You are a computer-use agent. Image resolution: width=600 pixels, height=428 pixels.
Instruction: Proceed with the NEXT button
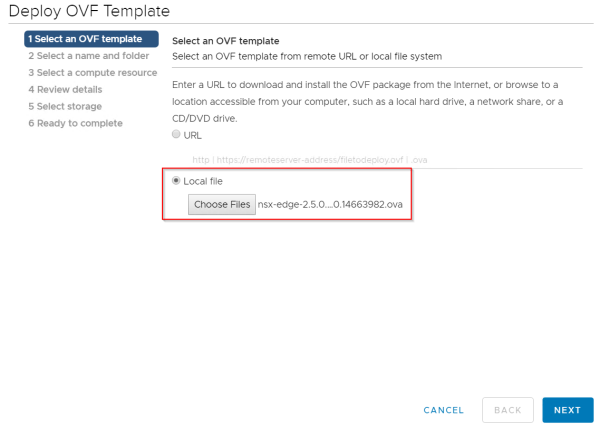[567, 410]
